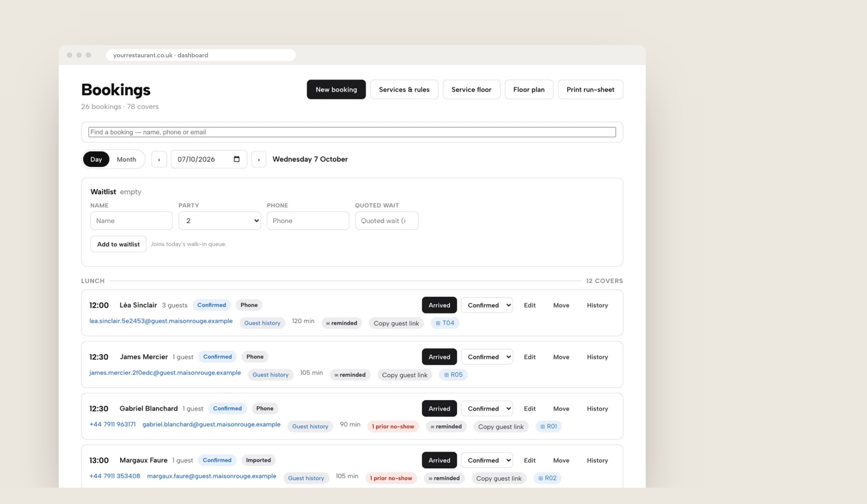This screenshot has width=867, height=504.
Task: Move Margaux Faure's booking
Action: click(x=561, y=460)
